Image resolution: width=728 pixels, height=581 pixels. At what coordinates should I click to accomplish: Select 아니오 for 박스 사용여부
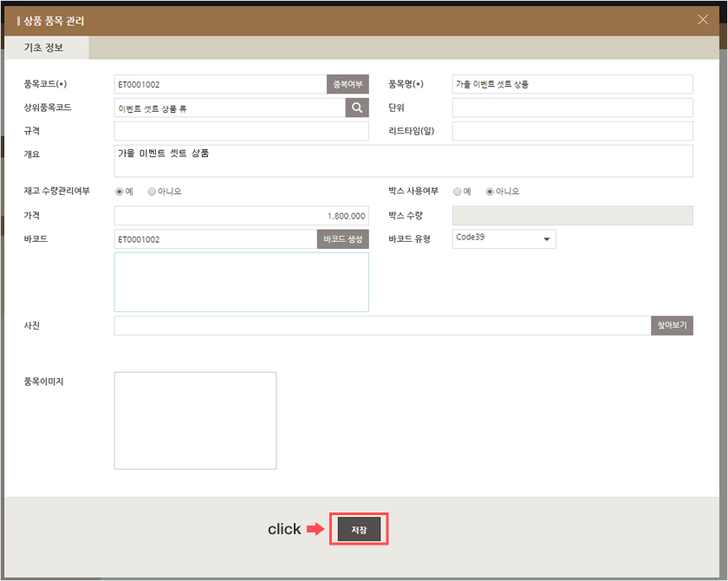[x=490, y=192]
